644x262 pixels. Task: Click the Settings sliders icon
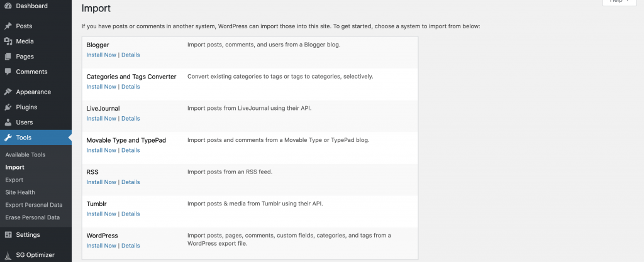(8, 234)
